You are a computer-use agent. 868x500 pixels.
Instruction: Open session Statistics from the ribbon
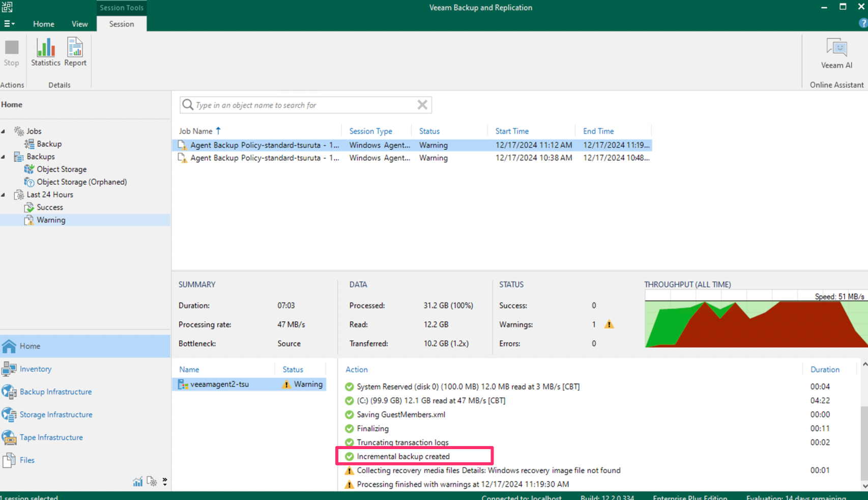(46, 52)
